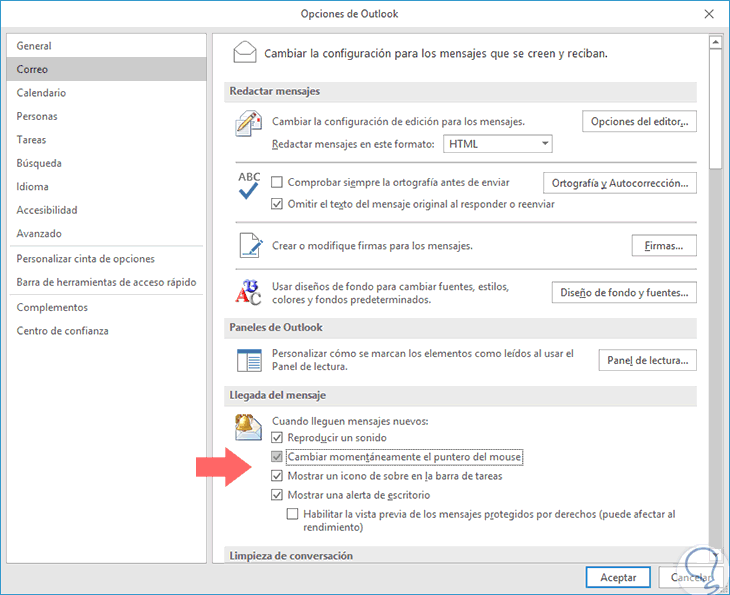Image resolution: width=730 pixels, height=595 pixels.
Task: Check Habilitar la vista previa de mensajes protegidos
Action: [292, 514]
